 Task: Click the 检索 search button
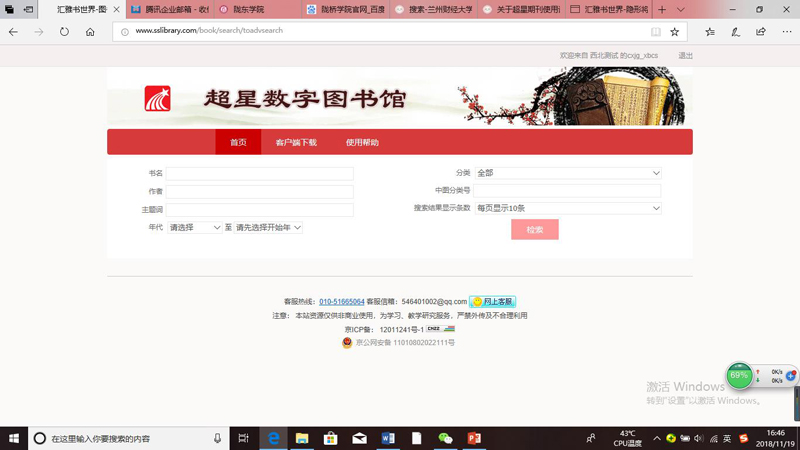pyautogui.click(x=535, y=230)
